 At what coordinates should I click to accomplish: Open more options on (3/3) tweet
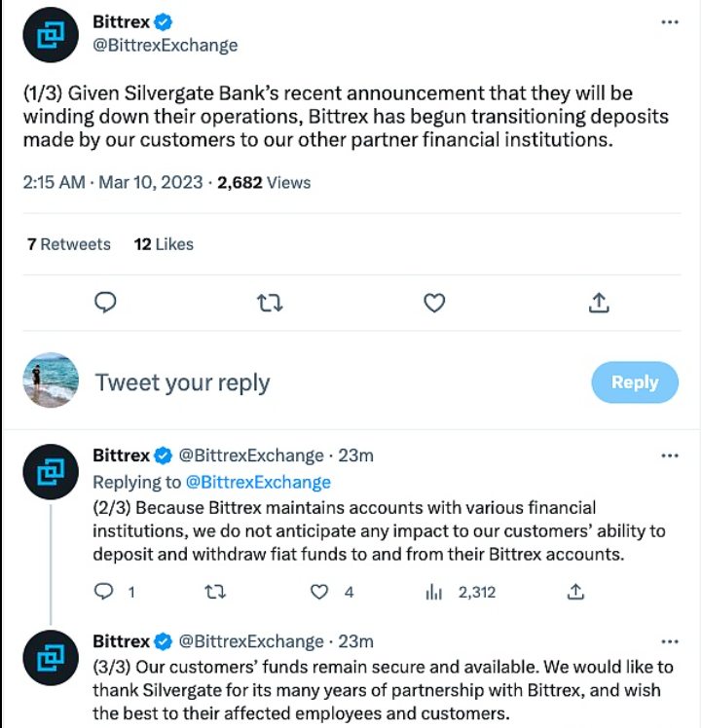[x=670, y=641]
